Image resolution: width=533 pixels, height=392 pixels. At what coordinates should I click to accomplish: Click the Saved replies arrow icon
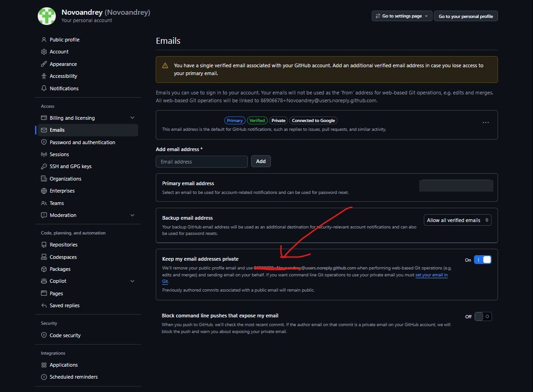point(44,305)
